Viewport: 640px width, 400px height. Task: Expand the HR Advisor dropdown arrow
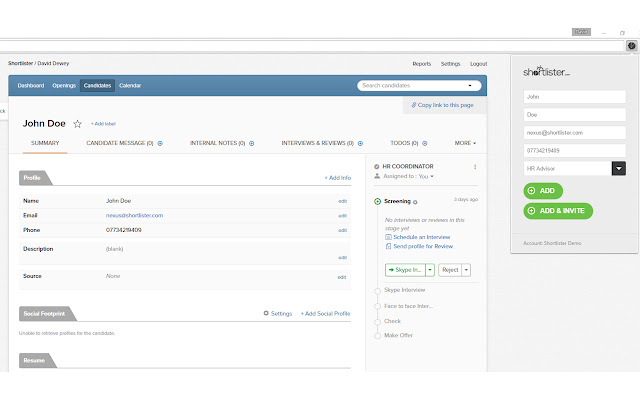coord(619,169)
